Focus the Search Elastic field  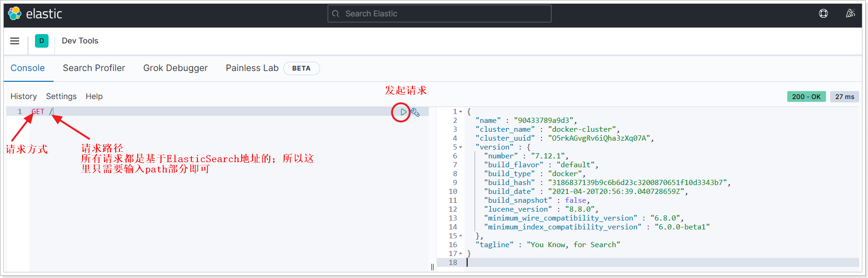[x=440, y=14]
